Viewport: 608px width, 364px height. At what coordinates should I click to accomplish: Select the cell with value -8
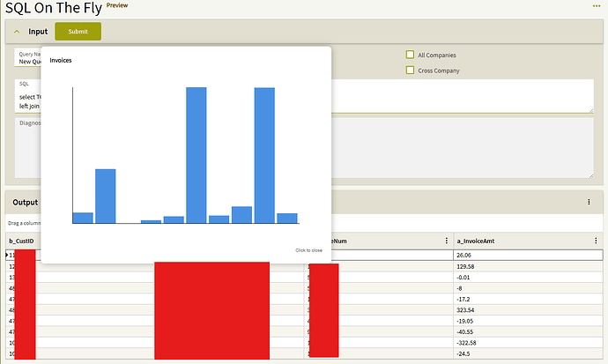(x=528, y=288)
